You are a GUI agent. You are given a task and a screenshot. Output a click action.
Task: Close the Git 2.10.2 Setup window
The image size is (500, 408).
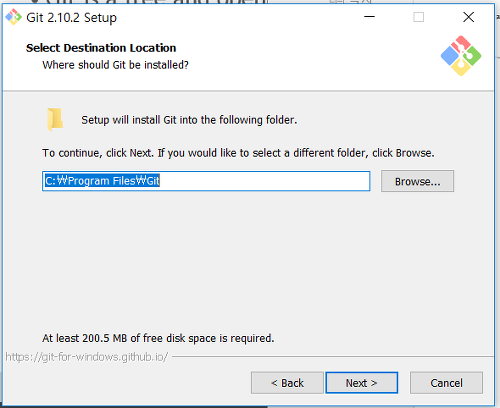(x=468, y=17)
